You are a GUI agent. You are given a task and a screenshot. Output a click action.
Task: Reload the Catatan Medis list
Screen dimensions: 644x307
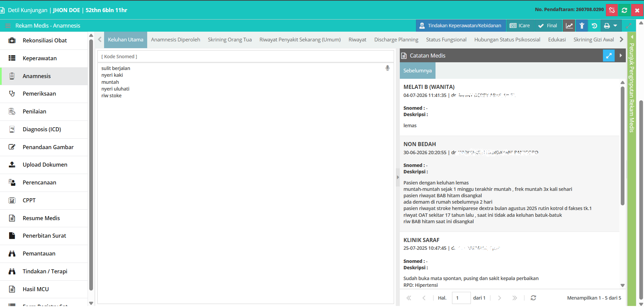coord(533,298)
